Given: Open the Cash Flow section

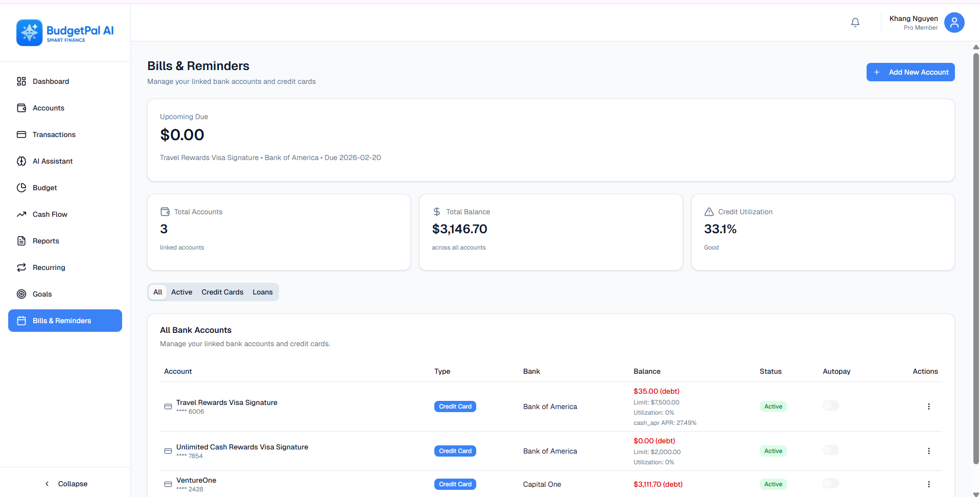Looking at the screenshot, I should (49, 214).
